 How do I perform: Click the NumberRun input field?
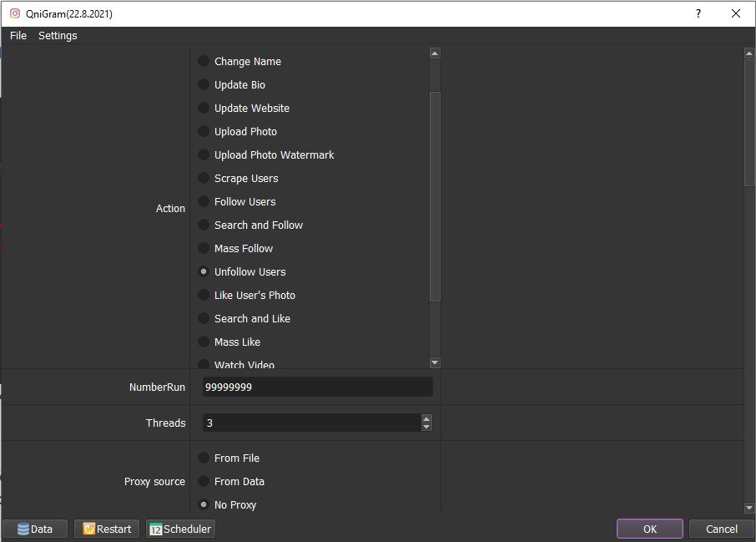pos(317,387)
